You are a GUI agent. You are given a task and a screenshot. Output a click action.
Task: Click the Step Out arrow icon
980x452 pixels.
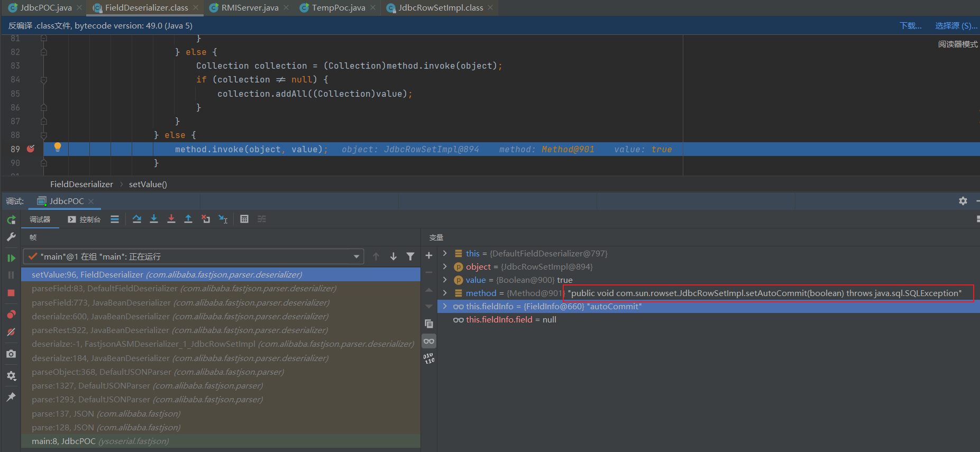coord(188,219)
